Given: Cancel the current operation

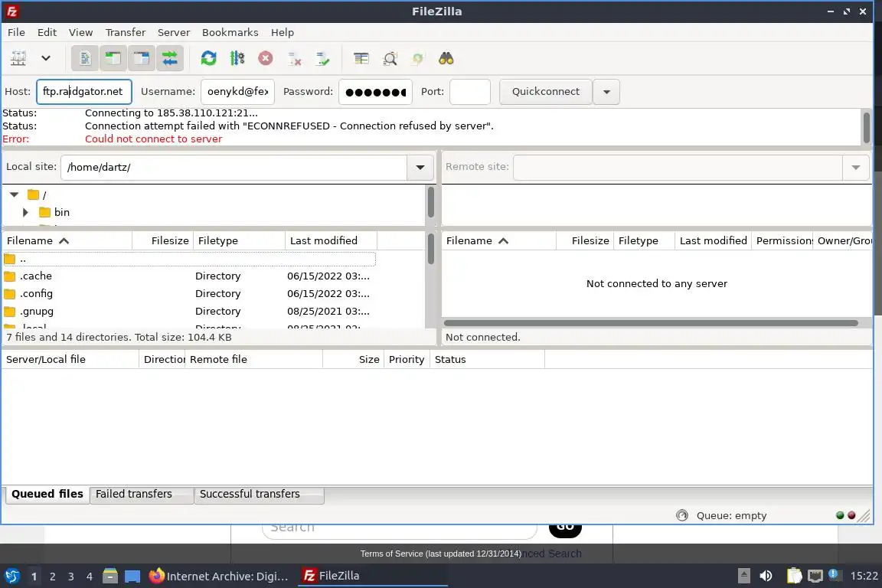Looking at the screenshot, I should [266, 58].
